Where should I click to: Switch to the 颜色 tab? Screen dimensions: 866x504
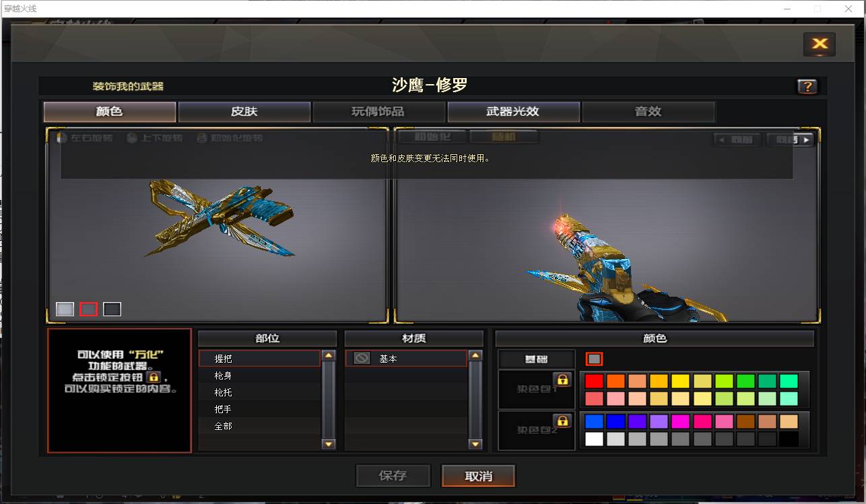point(110,112)
